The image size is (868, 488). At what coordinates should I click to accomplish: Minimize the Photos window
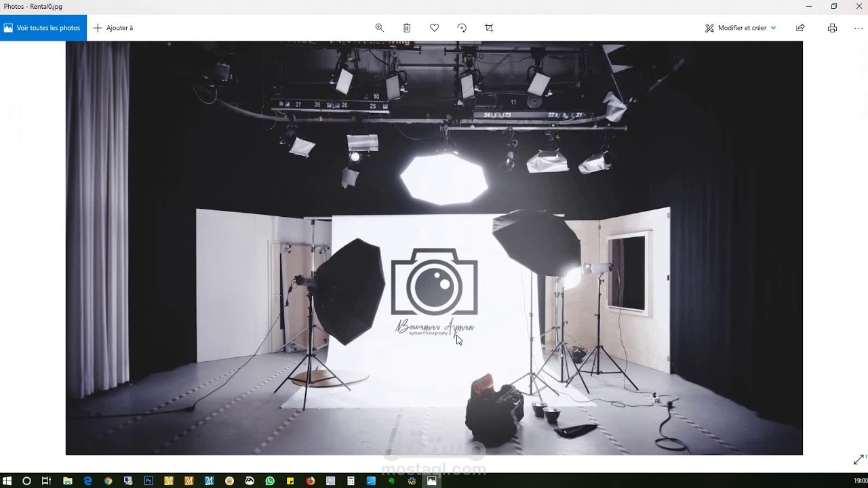pyautogui.click(x=808, y=7)
